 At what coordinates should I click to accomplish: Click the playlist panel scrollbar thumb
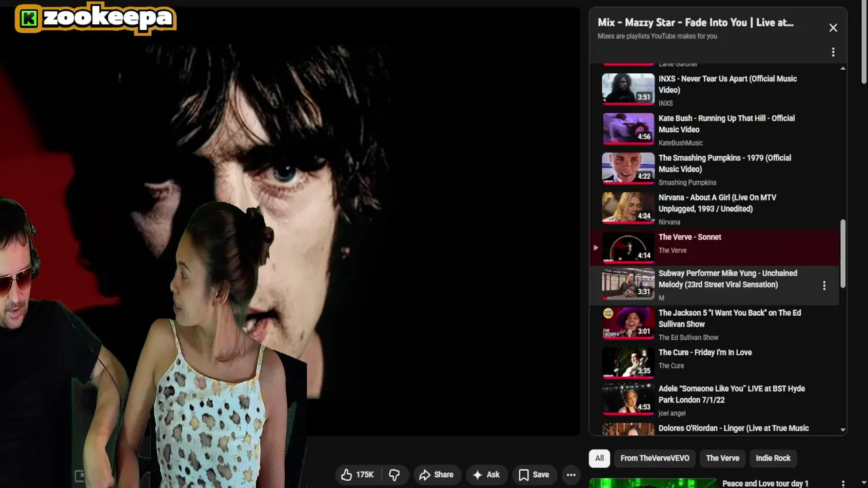pyautogui.click(x=843, y=253)
